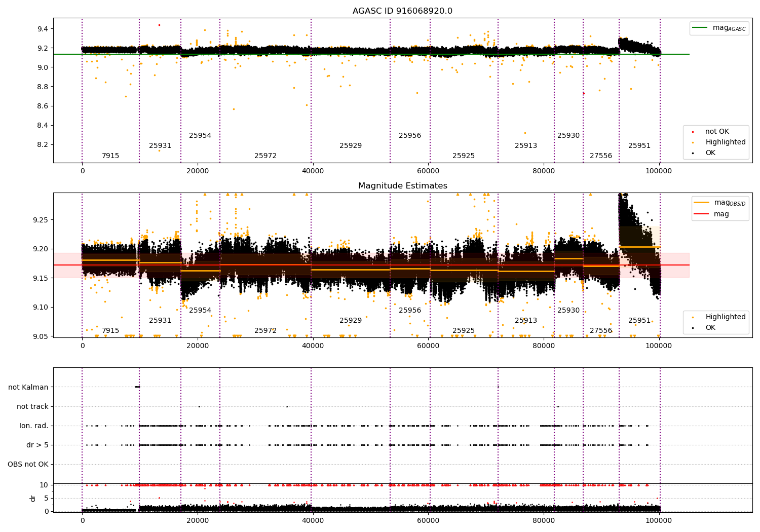Click the 9.4 y-axis tick label
Image resolution: width=760 pixels, height=532 pixels.
tap(43, 29)
